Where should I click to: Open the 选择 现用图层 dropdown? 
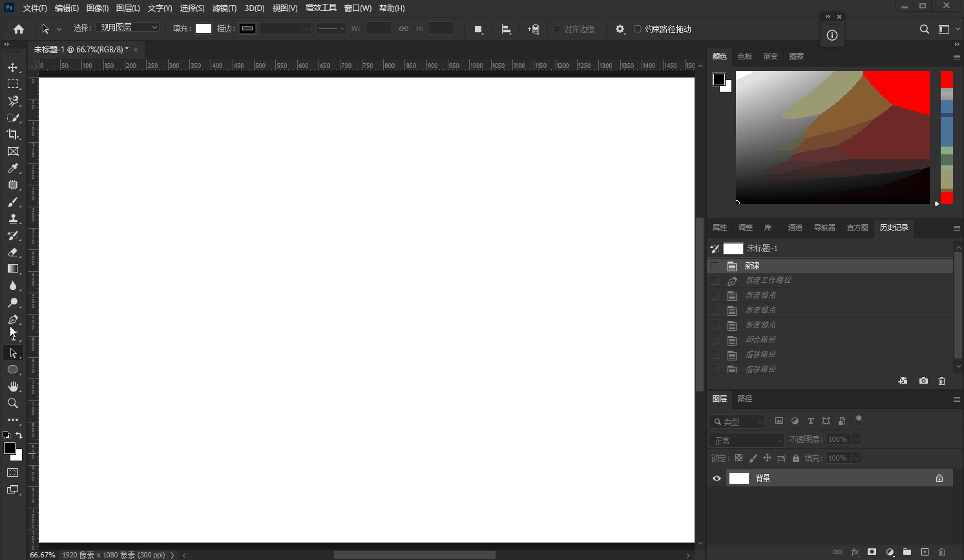[x=127, y=27]
